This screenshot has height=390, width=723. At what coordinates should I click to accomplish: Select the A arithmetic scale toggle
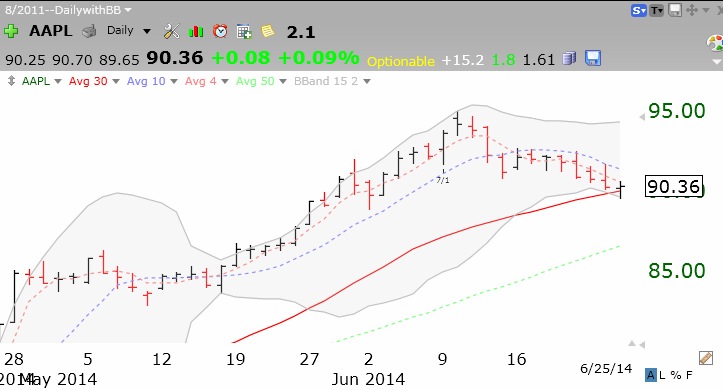651,375
